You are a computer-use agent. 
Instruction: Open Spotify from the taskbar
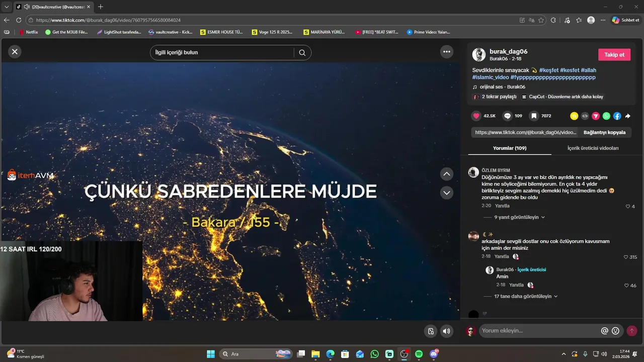click(419, 354)
